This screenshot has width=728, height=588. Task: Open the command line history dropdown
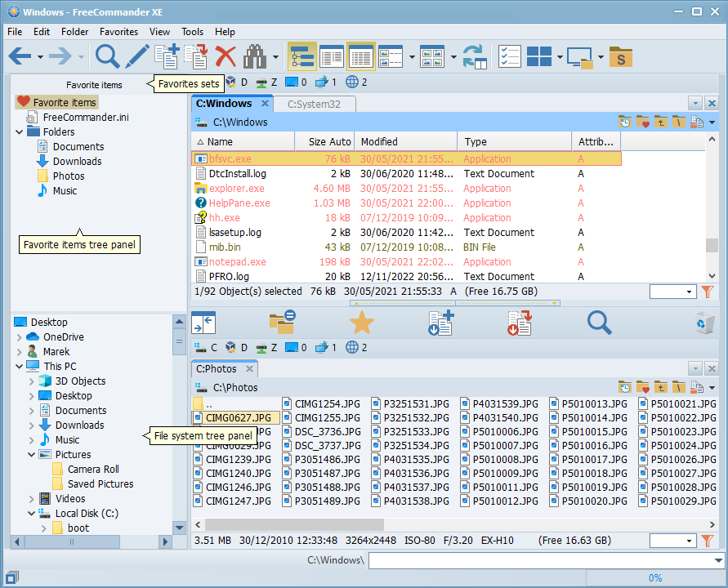point(719,560)
